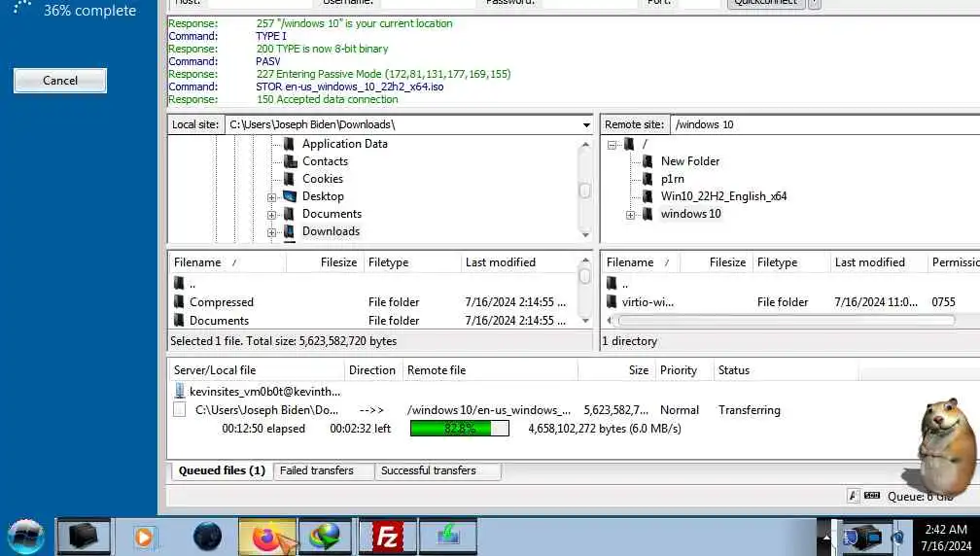
Task: Click the remote root folder icon
Action: (629, 144)
